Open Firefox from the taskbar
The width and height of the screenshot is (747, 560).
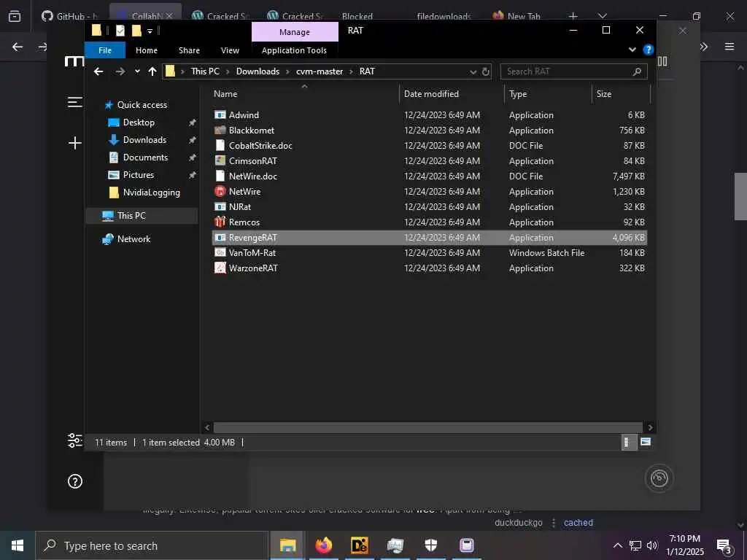pyautogui.click(x=323, y=545)
